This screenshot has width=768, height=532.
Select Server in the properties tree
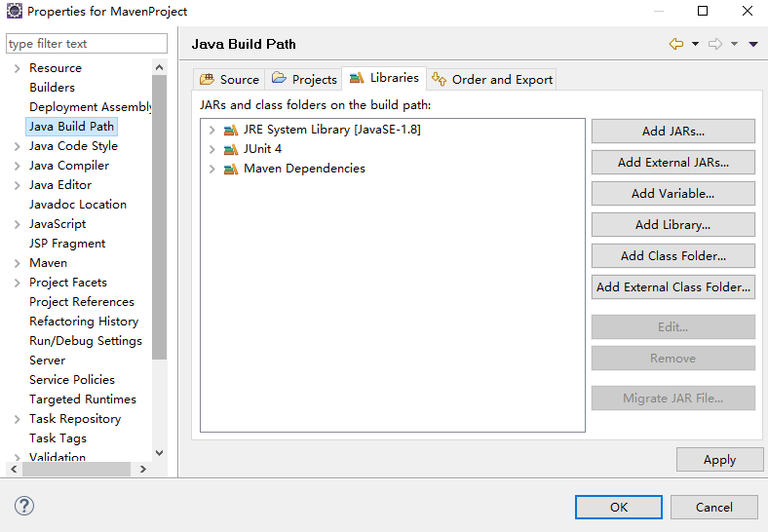tap(47, 361)
